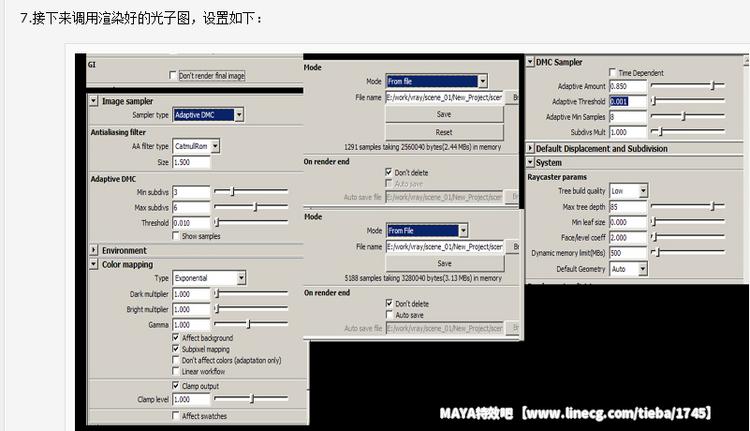The width and height of the screenshot is (750, 431).
Task: Enable the Show samples checkbox
Action: (x=176, y=236)
